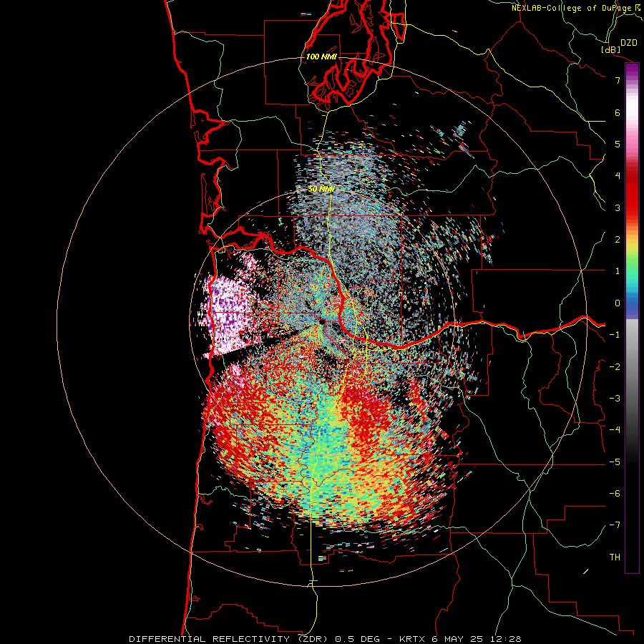Click the 1 value on color scale
The image size is (644, 644).
point(618,271)
